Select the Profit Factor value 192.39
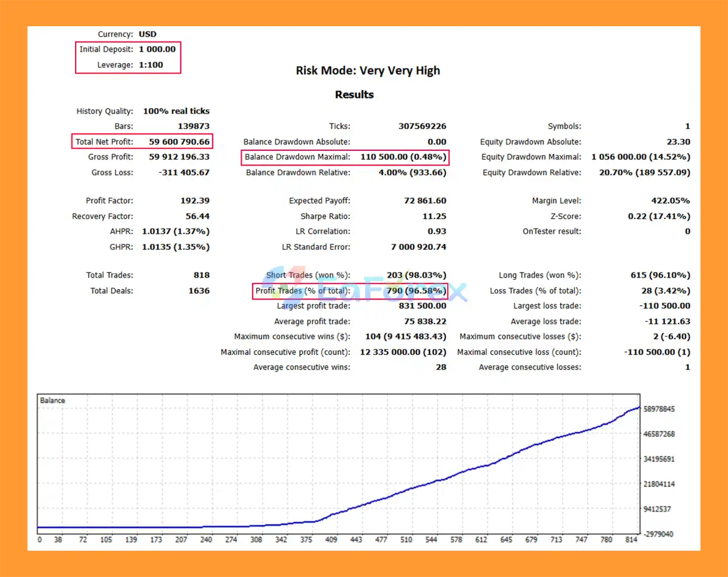The image size is (728, 577). coord(195,201)
